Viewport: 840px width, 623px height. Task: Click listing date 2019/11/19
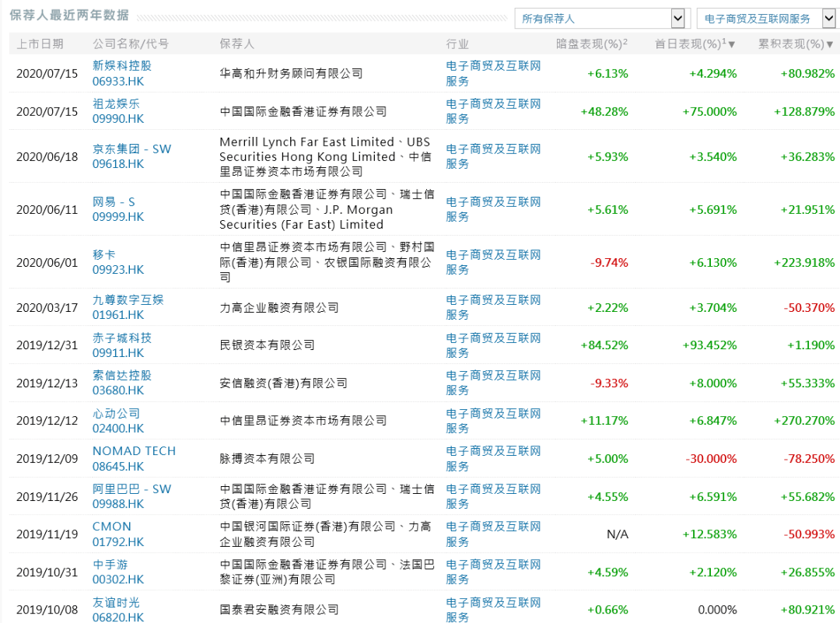coord(47,534)
